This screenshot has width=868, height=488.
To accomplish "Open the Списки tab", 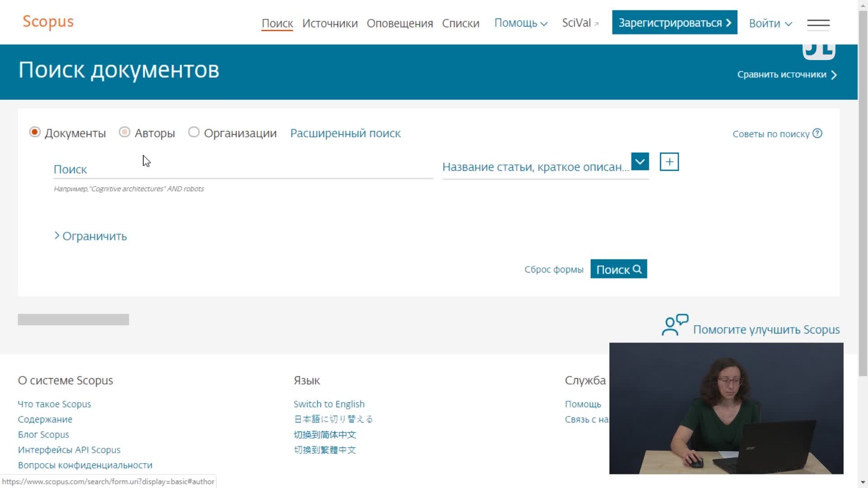I will [x=461, y=23].
